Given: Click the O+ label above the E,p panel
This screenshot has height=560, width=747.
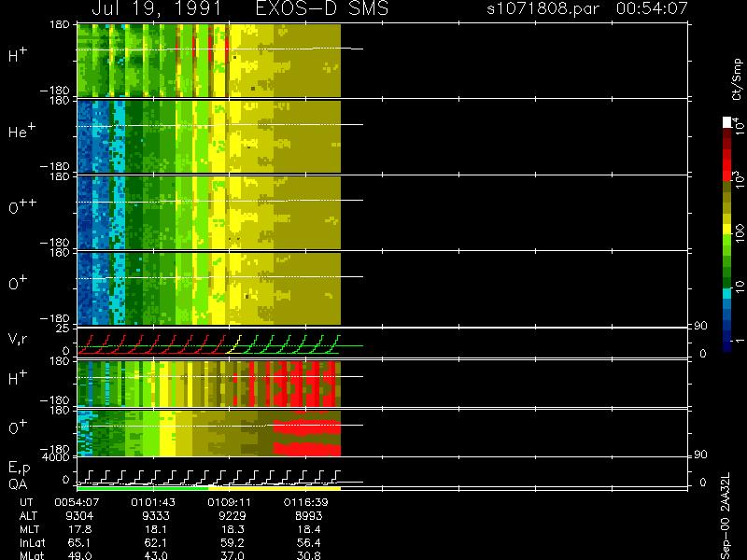Looking at the screenshot, I should (18, 427).
